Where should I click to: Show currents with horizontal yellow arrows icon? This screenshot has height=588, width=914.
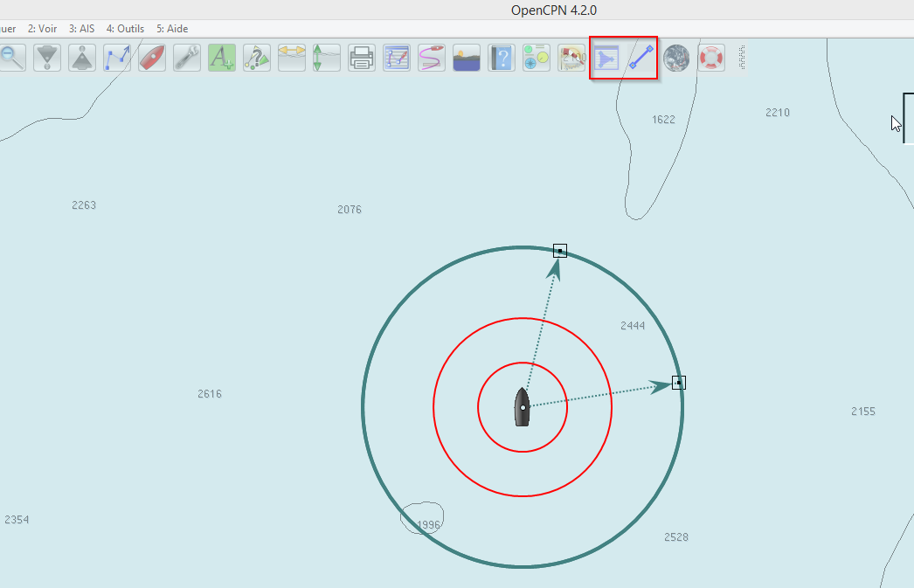coord(292,59)
